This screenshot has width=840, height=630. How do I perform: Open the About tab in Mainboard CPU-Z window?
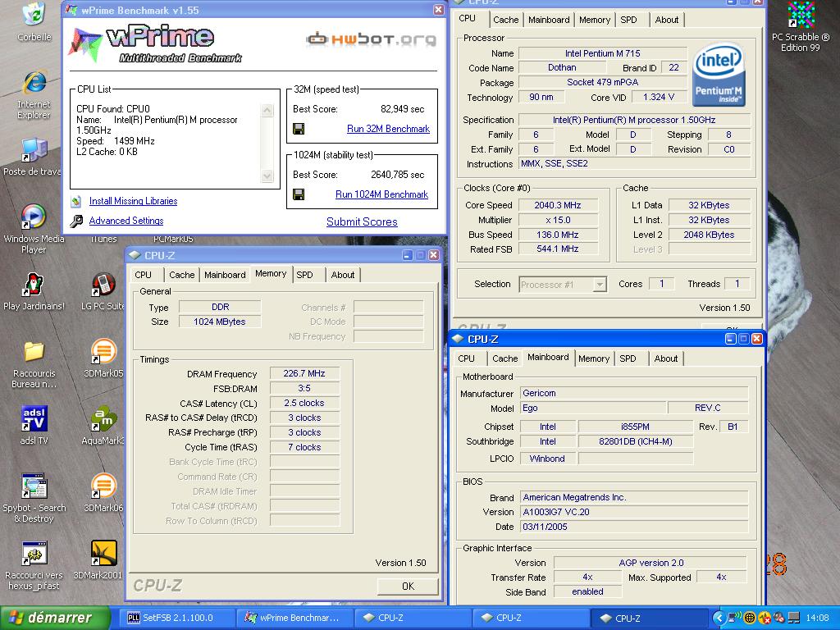[666, 358]
